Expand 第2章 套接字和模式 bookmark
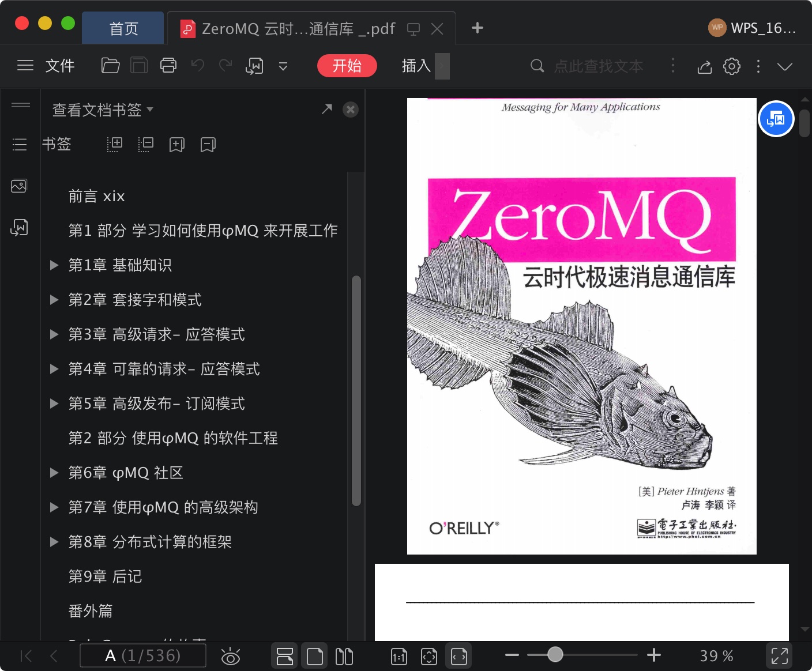 click(x=54, y=300)
